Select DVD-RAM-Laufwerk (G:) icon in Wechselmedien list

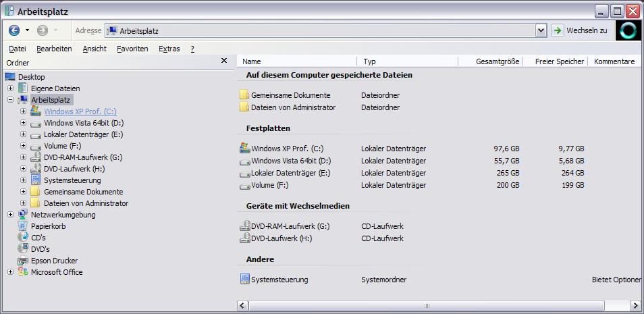pyautogui.click(x=245, y=226)
